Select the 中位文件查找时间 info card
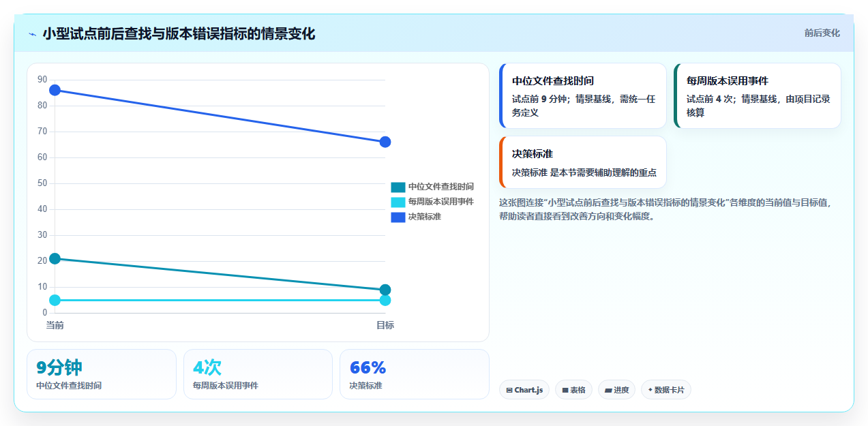This screenshot has height=426, width=868. tap(583, 95)
